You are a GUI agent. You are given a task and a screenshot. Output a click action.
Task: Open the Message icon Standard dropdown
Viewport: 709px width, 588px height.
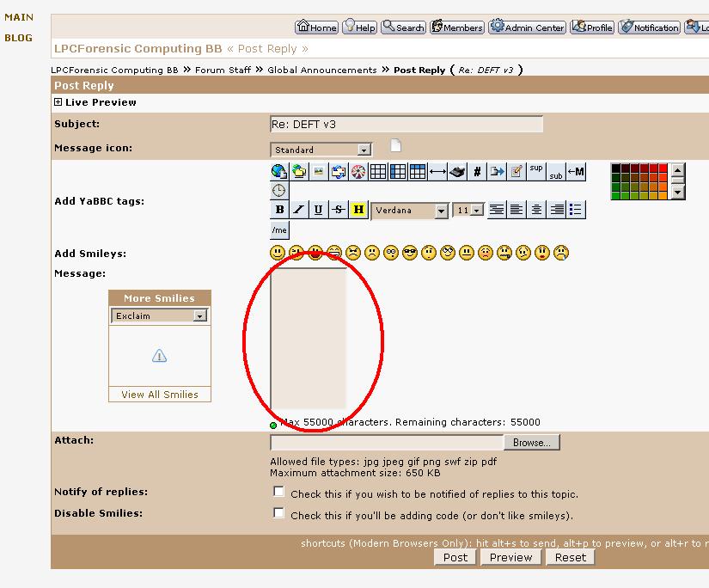pyautogui.click(x=364, y=150)
